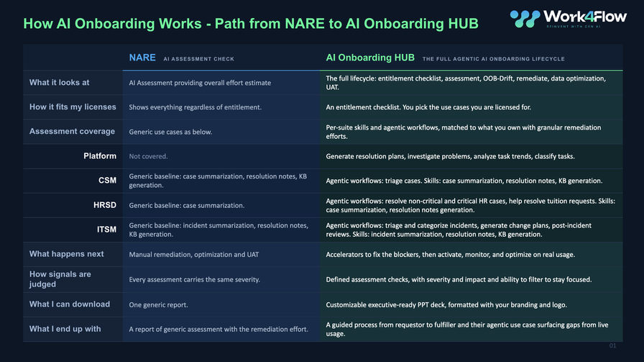Select the 'Assessment coverage' row label
Viewport: 644px width, 362px height.
[72, 131]
